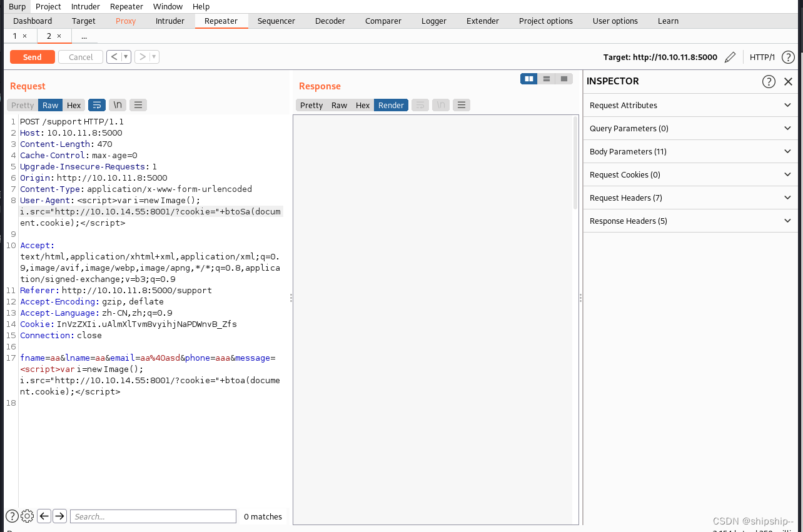Go forward in request history
803x532 pixels.
point(142,57)
